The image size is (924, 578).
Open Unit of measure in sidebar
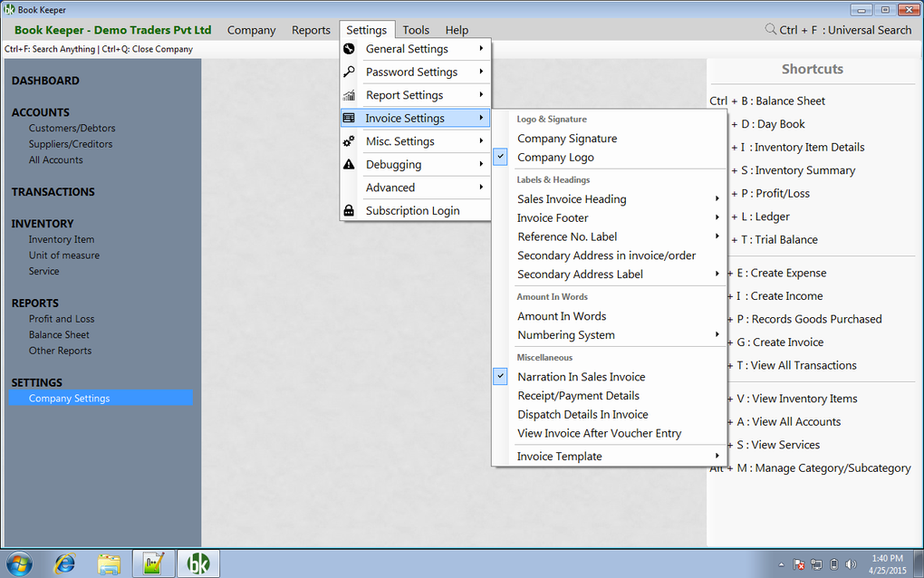click(64, 255)
